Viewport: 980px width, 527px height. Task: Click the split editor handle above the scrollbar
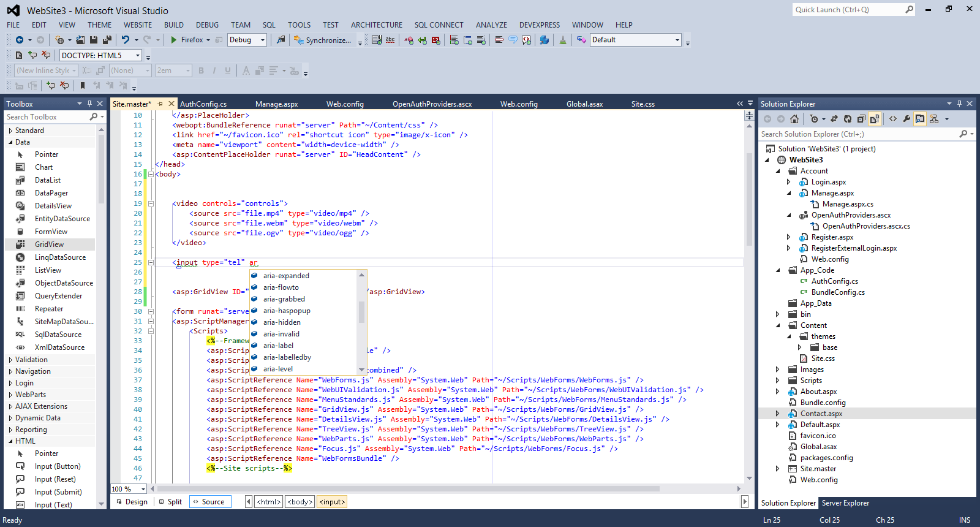tap(749, 115)
